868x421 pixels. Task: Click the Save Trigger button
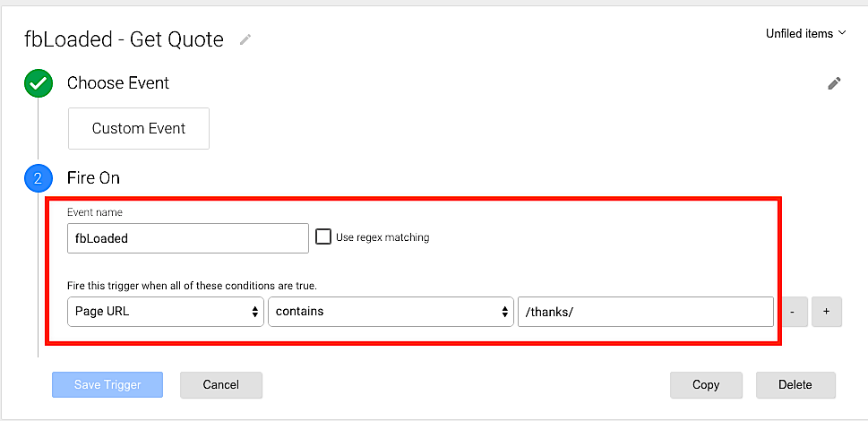(x=107, y=385)
